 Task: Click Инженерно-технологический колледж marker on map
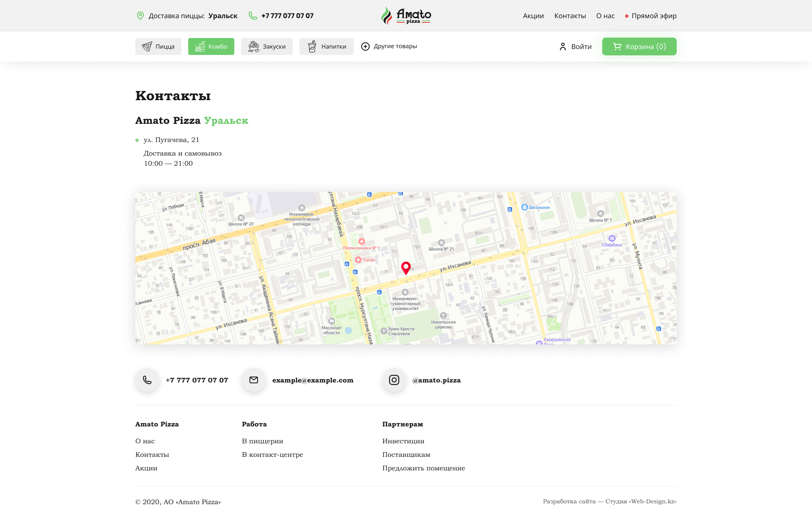(x=302, y=208)
